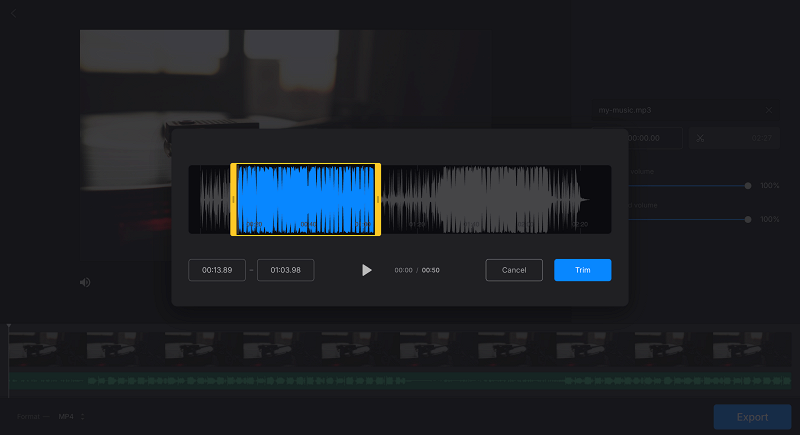Click the my-music.mp3 file name

624,110
